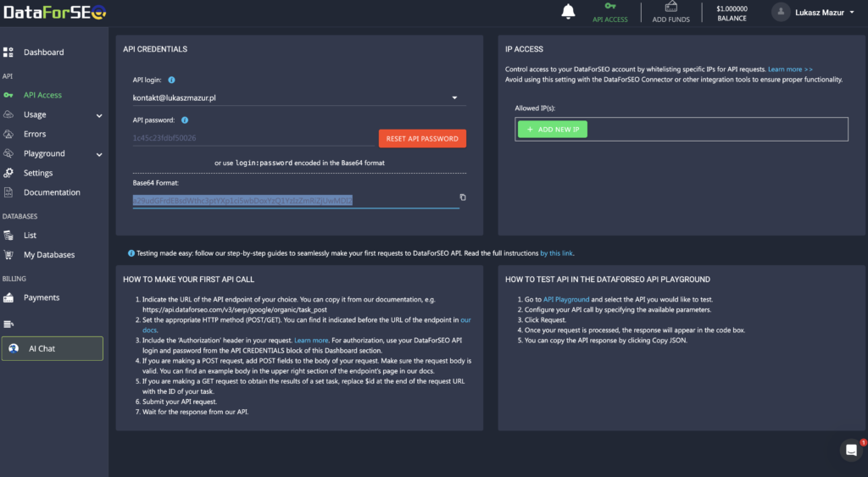
Task: Click the Add New IP button
Action: pos(553,129)
